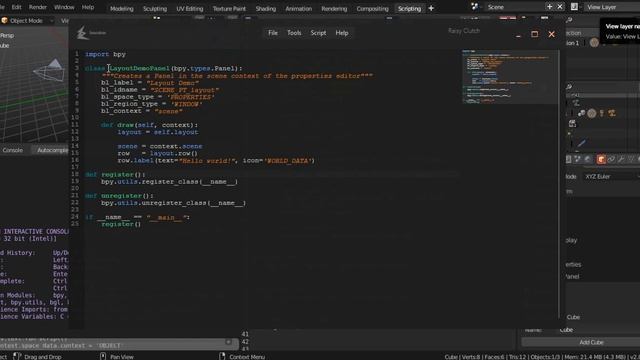This screenshot has width=640, height=360.
Task: Add a new workspace with plus icon
Action: point(431,8)
